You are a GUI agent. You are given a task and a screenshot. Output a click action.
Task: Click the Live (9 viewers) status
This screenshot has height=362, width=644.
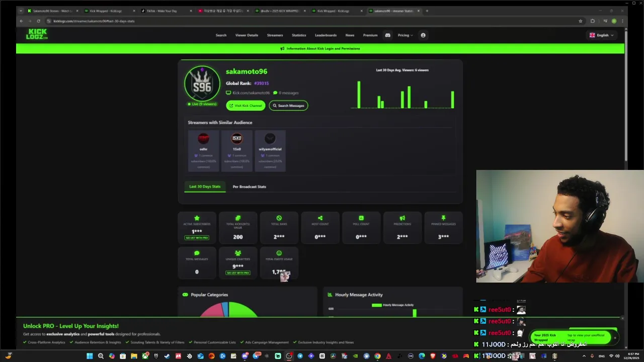pyautogui.click(x=202, y=104)
